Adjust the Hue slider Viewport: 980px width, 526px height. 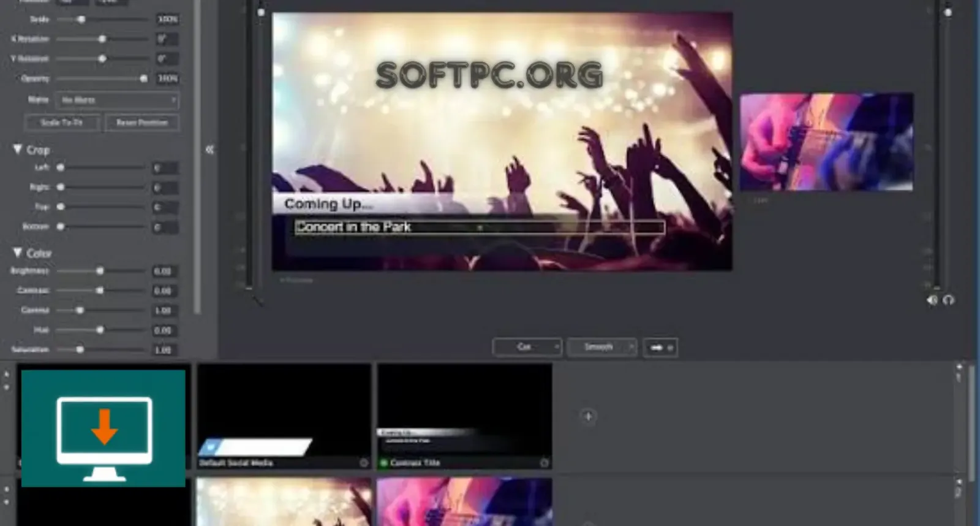(x=100, y=330)
